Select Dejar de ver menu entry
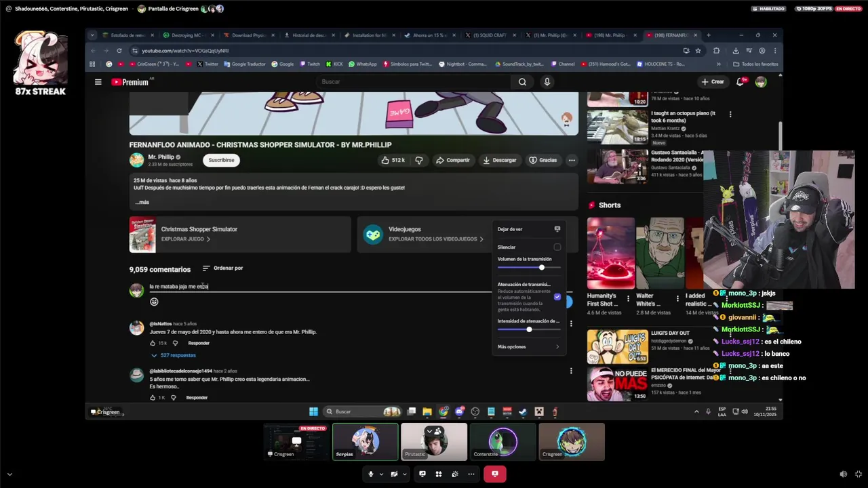 point(529,229)
